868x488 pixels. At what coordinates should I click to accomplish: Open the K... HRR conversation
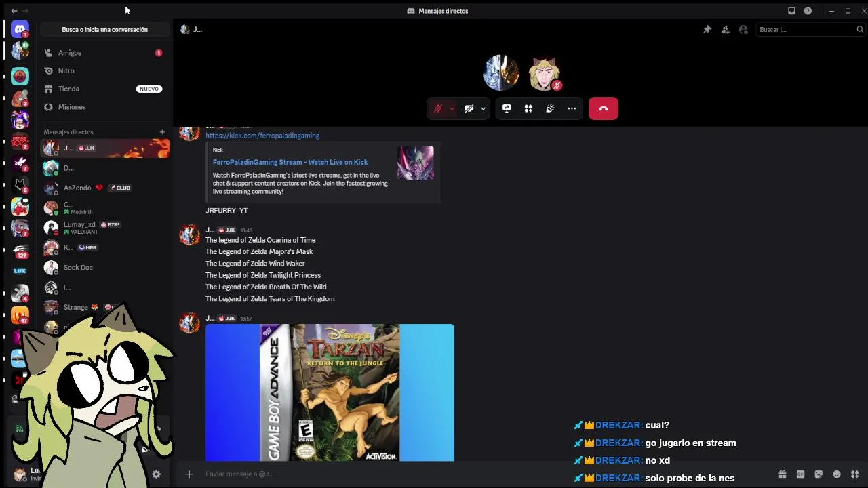pyautogui.click(x=104, y=247)
